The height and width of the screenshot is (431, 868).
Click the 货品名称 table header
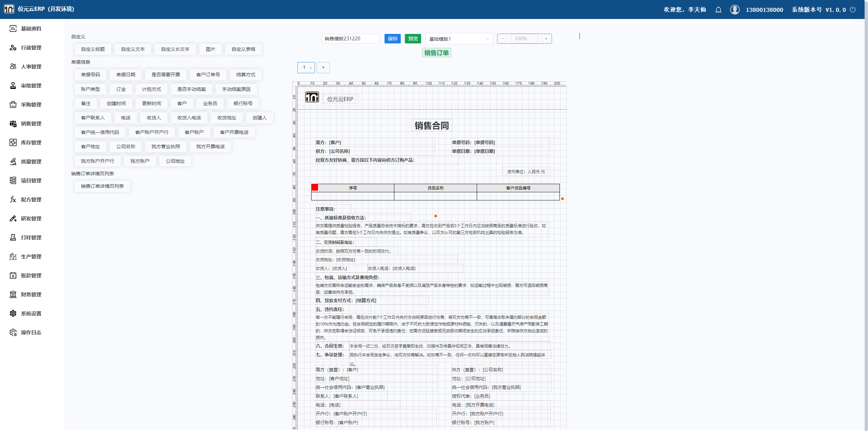point(435,188)
